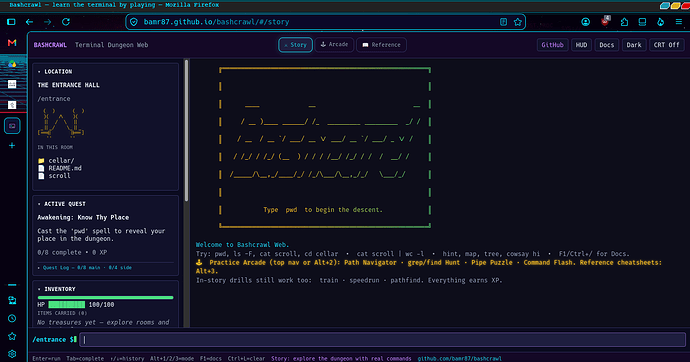Screen dimensions: 690x362
Task: Collapse the INVENTORY panel header
Action: point(56,289)
